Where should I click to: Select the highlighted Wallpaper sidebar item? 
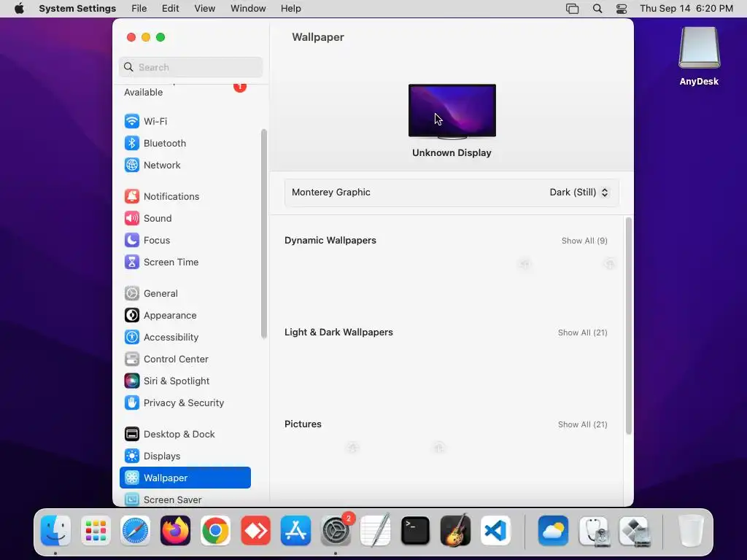[185, 478]
